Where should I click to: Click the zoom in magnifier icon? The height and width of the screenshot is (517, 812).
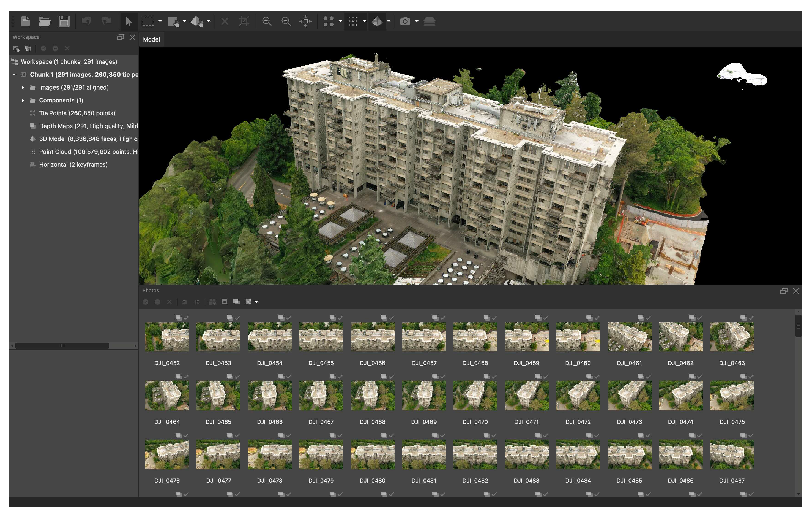click(x=267, y=21)
